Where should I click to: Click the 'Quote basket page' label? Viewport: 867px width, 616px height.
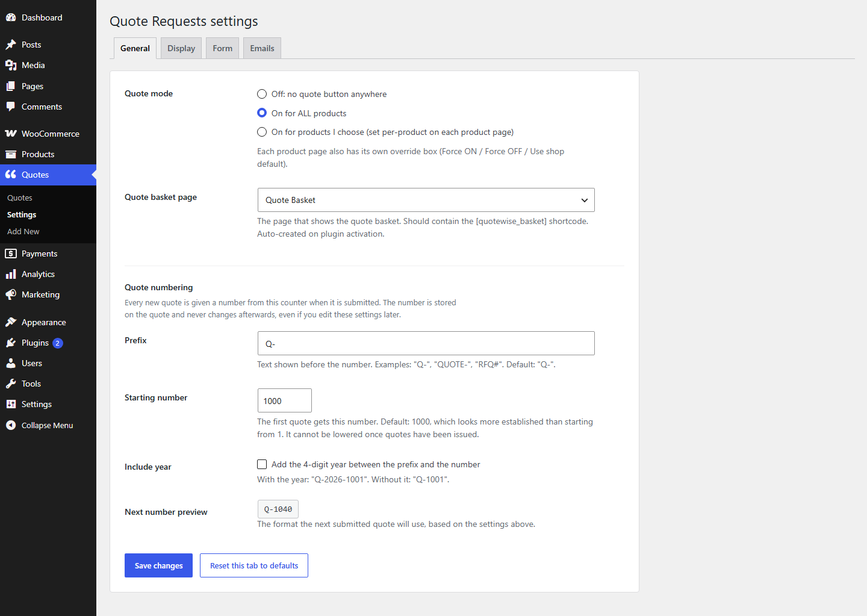coord(161,197)
